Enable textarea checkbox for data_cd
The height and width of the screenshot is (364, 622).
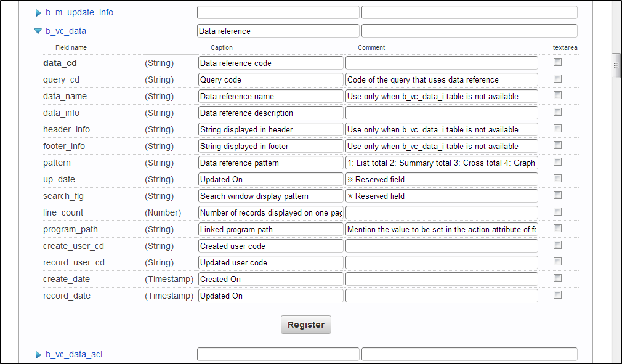click(x=557, y=62)
